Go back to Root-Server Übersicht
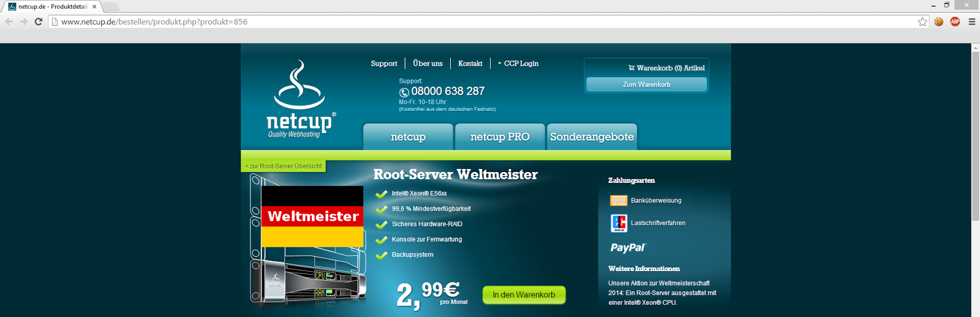This screenshot has width=980, height=317. 284,166
